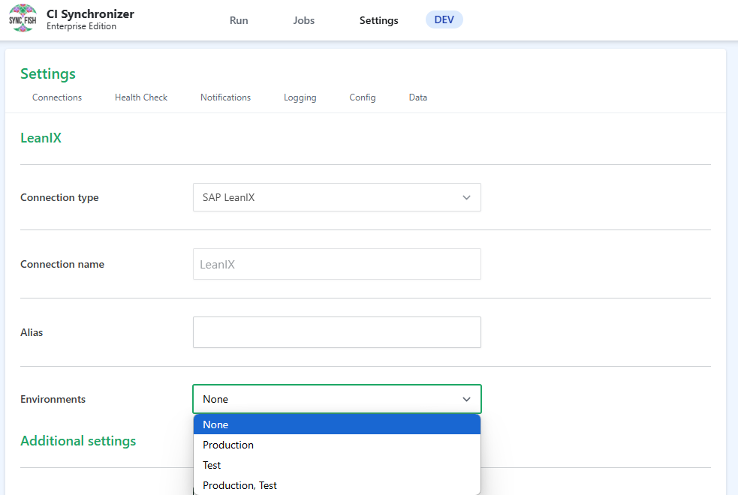The height and width of the screenshot is (496, 738).
Task: Click the Sync Fish logo icon
Action: coord(23,19)
